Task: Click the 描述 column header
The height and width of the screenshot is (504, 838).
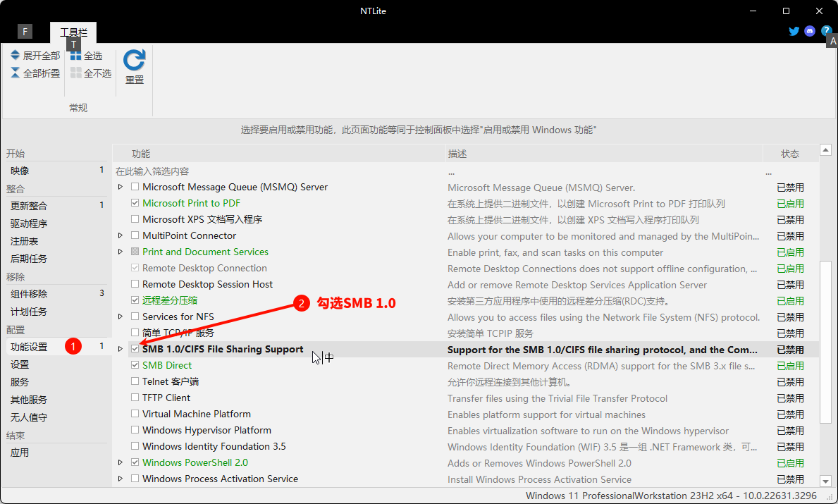Action: pos(604,154)
